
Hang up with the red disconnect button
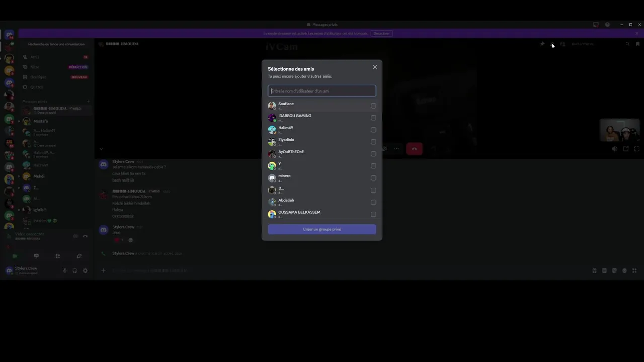tap(414, 149)
